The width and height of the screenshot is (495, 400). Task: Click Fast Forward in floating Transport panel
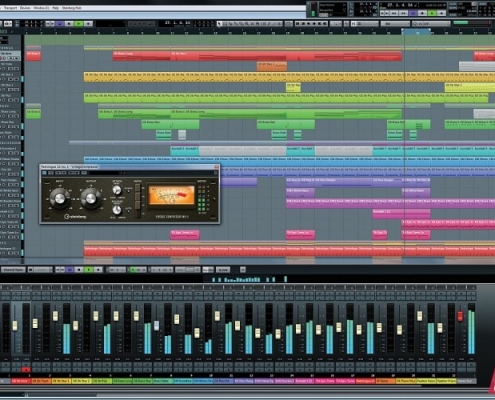coord(403,13)
